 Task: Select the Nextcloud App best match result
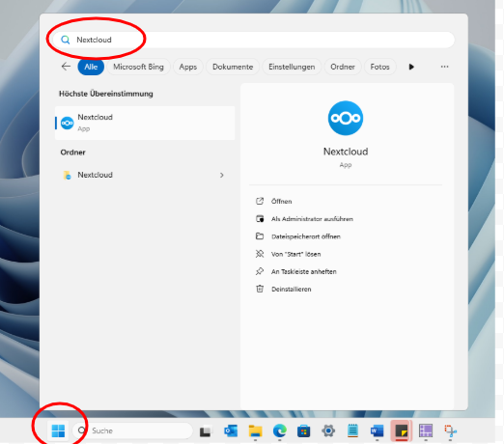point(145,123)
